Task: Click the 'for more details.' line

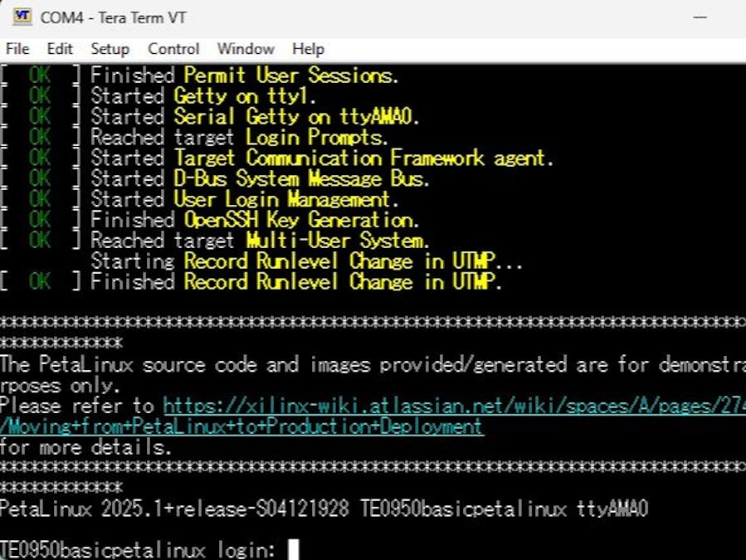Action: click(85, 447)
